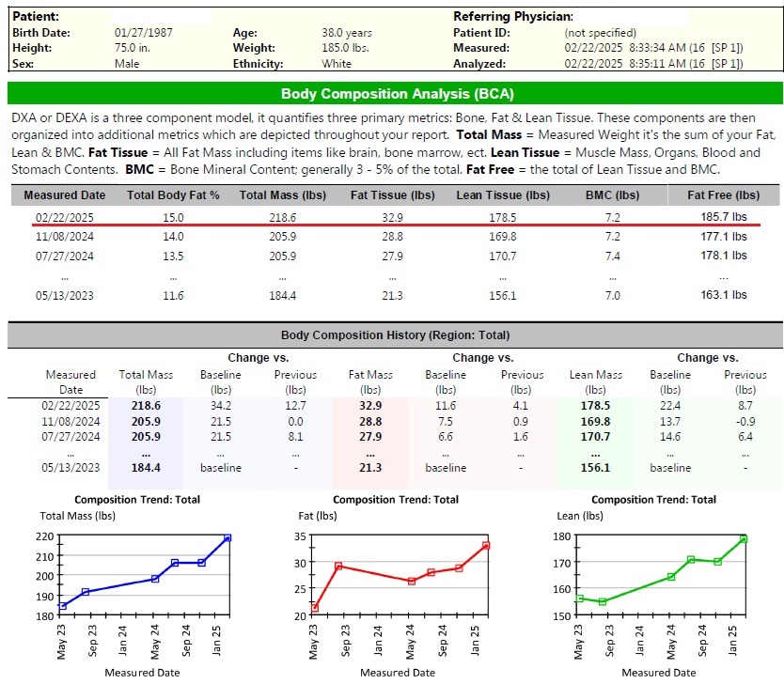
Task: Select lean mass previous change 6.4
Action: pos(745,436)
